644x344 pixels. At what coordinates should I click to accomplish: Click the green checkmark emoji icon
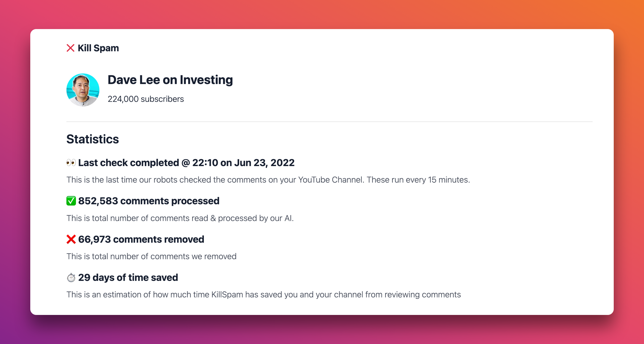click(71, 201)
